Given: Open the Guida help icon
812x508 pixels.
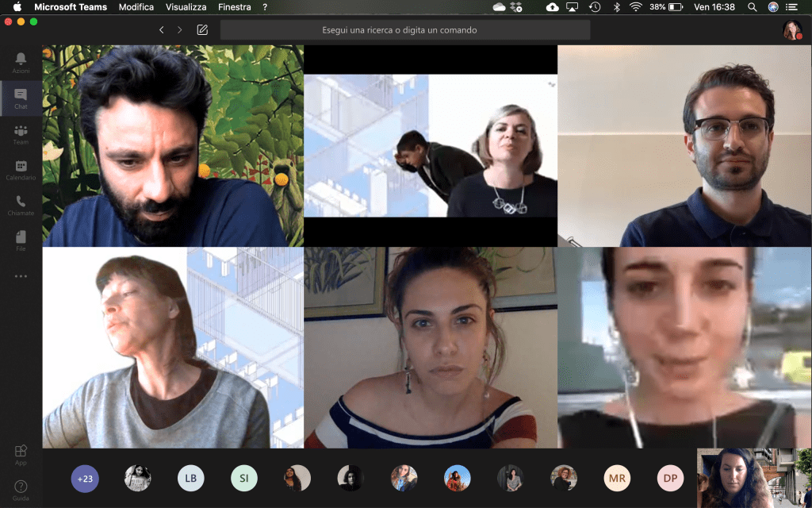Looking at the screenshot, I should [x=21, y=489].
